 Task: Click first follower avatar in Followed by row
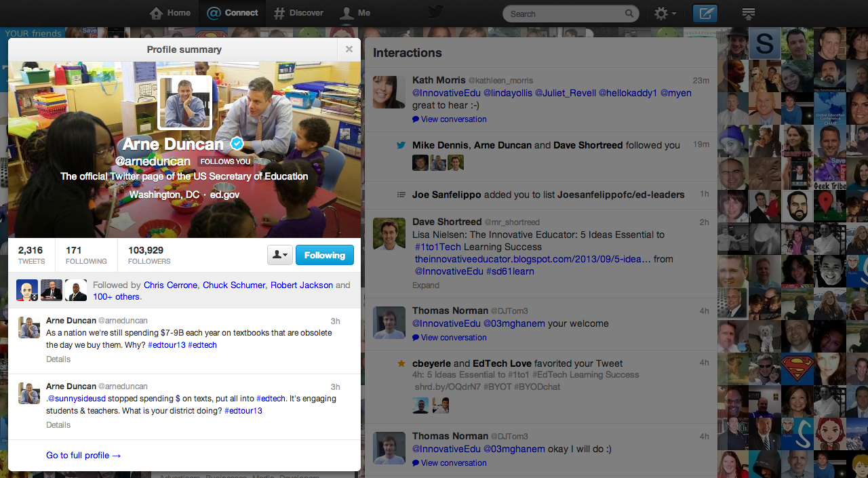coord(27,290)
